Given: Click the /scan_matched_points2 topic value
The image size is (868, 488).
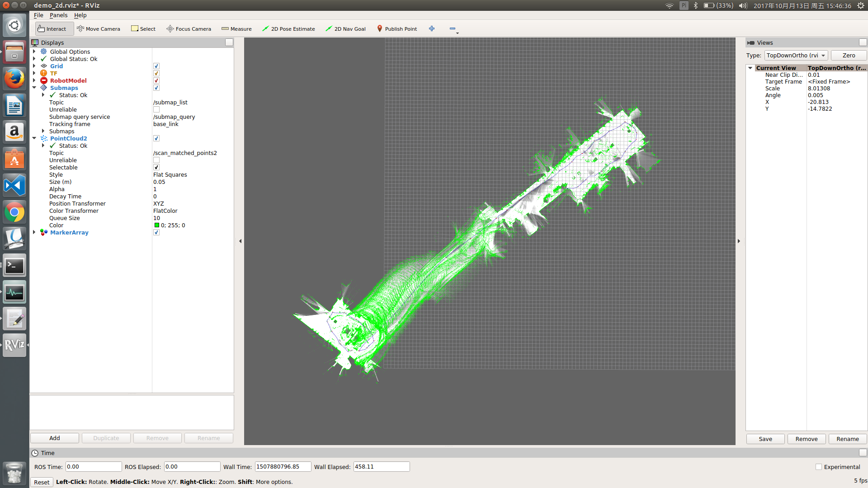Looking at the screenshot, I should tap(185, 153).
